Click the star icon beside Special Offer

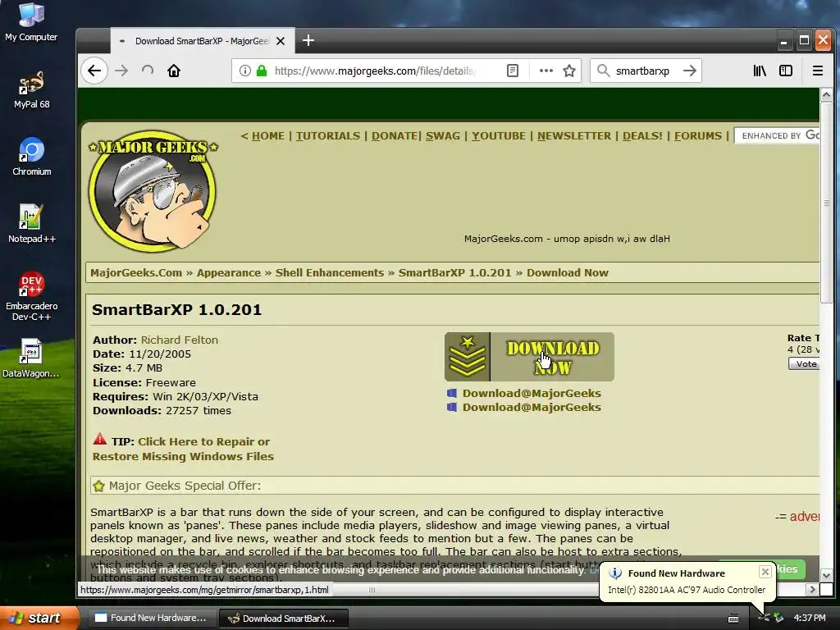point(98,486)
